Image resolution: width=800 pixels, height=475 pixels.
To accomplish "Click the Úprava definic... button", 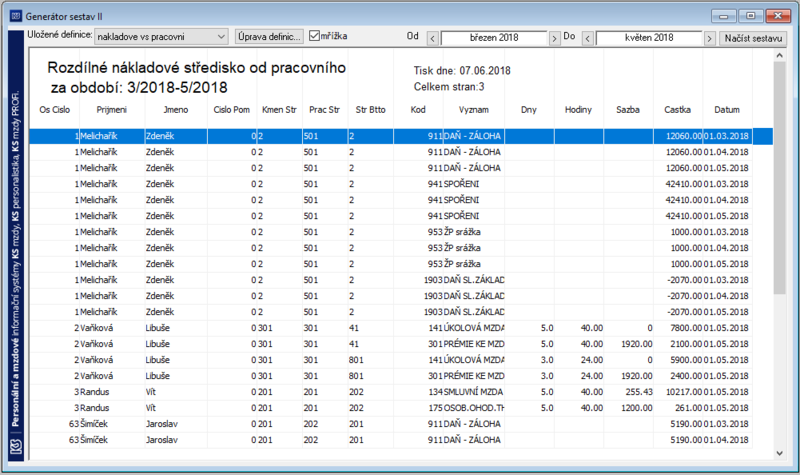I will (x=269, y=37).
